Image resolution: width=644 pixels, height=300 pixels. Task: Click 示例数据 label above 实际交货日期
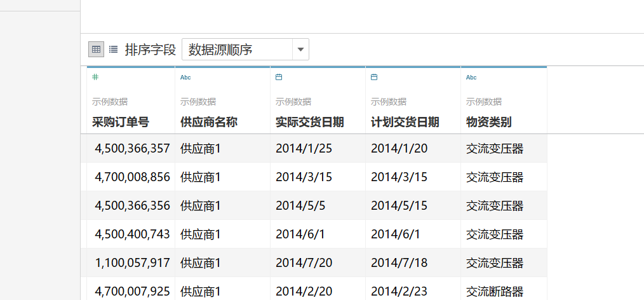click(x=293, y=102)
